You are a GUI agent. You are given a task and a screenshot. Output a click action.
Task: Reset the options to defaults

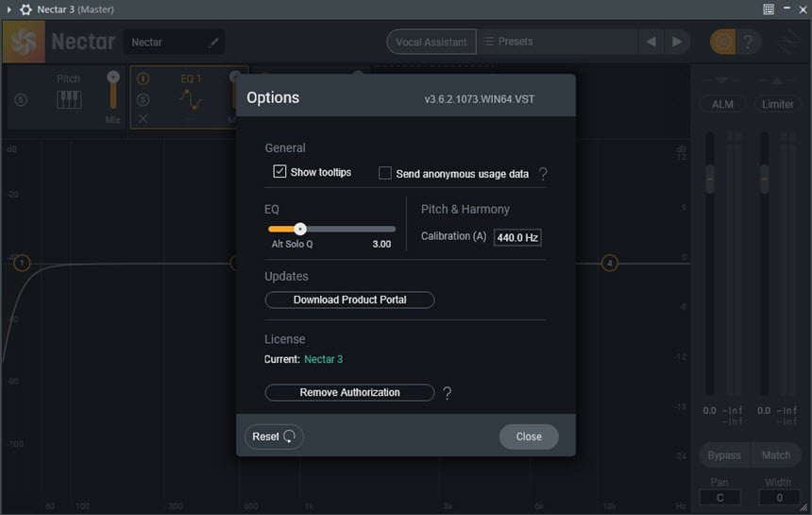coord(274,437)
